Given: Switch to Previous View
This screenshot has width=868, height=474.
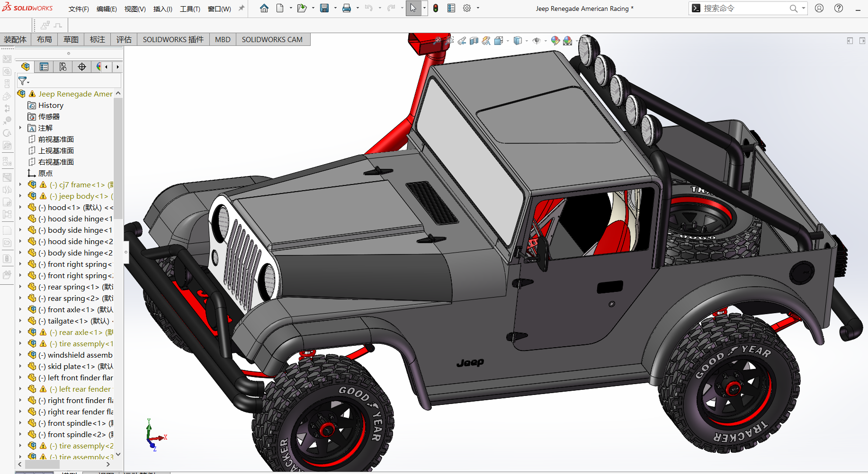Looking at the screenshot, I should click(x=462, y=41).
